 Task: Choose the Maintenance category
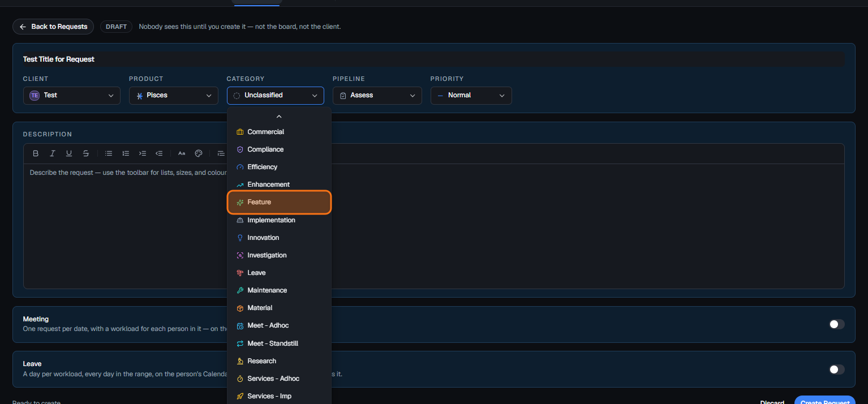point(279,290)
